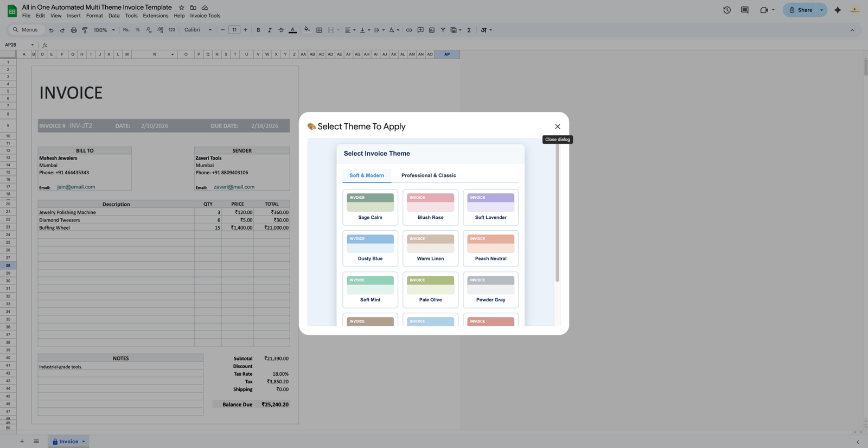Click the borders icon
Image resolution: width=868 pixels, height=448 pixels.
tap(319, 30)
